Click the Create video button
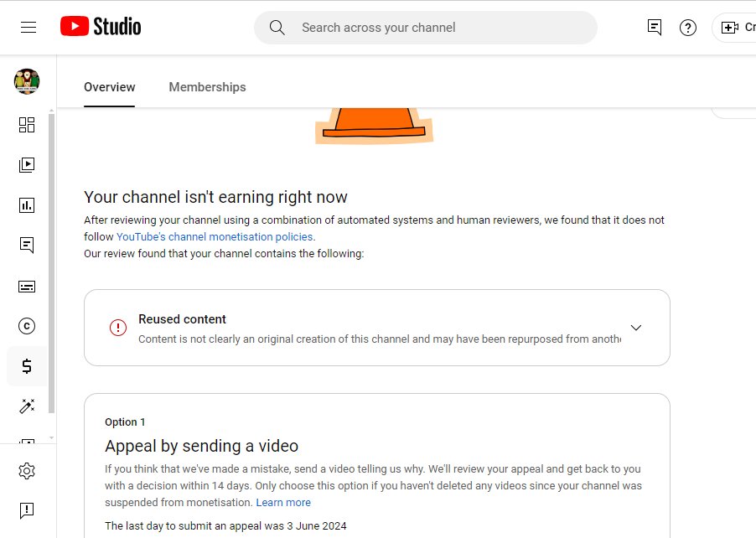The width and height of the screenshot is (756, 538). (x=735, y=28)
